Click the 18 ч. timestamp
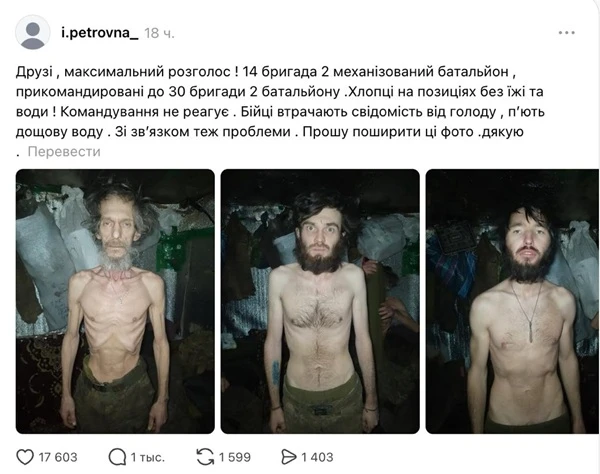The height and width of the screenshot is (474, 600). pos(159,33)
